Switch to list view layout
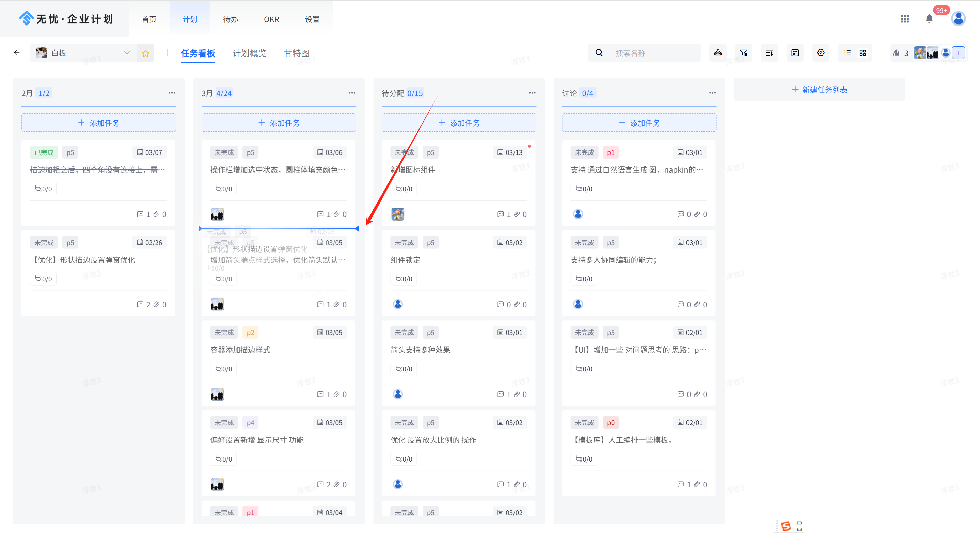The width and height of the screenshot is (980, 533). click(847, 53)
